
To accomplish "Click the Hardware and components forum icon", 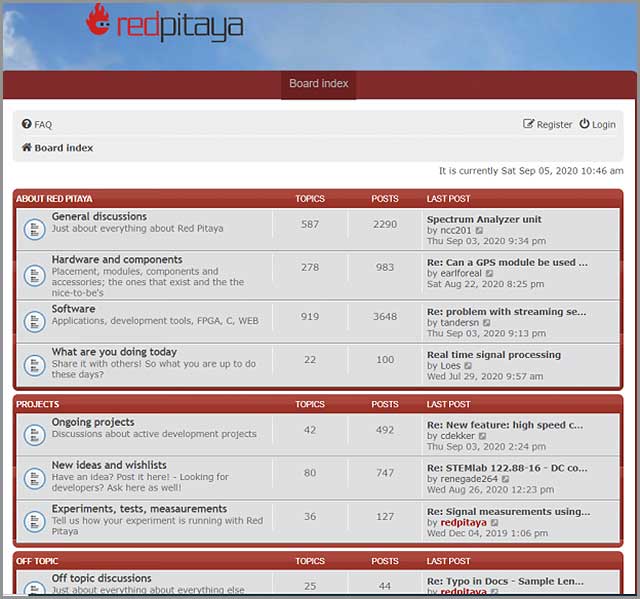I will tap(34, 276).
